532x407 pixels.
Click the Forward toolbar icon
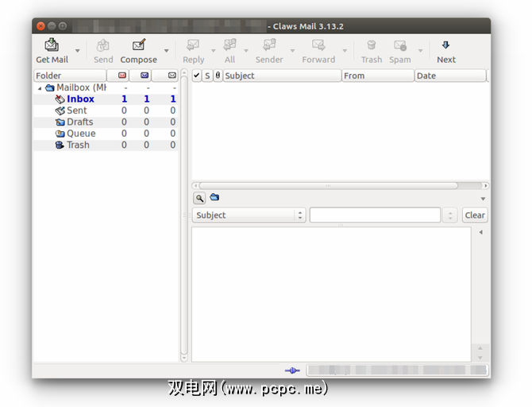[318, 45]
